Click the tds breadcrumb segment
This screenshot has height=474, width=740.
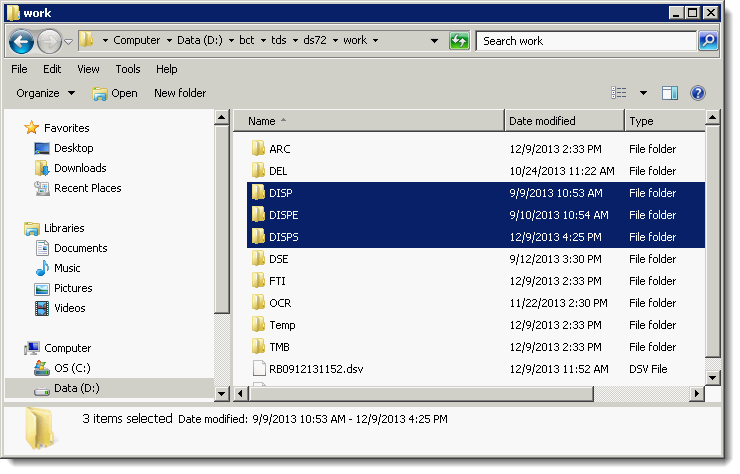coord(278,40)
